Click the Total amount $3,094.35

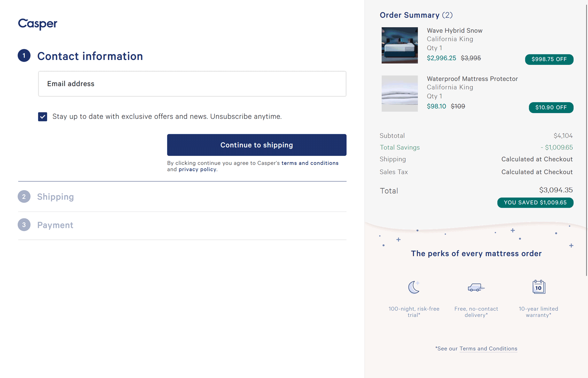click(556, 190)
